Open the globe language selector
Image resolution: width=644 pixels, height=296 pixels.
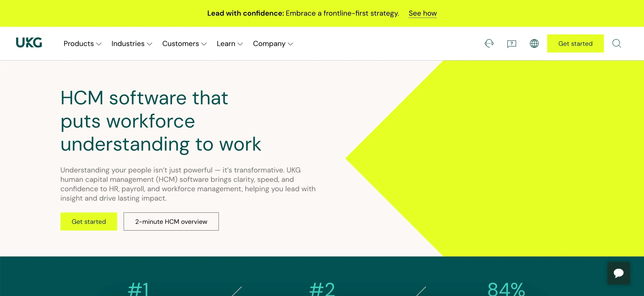point(534,43)
